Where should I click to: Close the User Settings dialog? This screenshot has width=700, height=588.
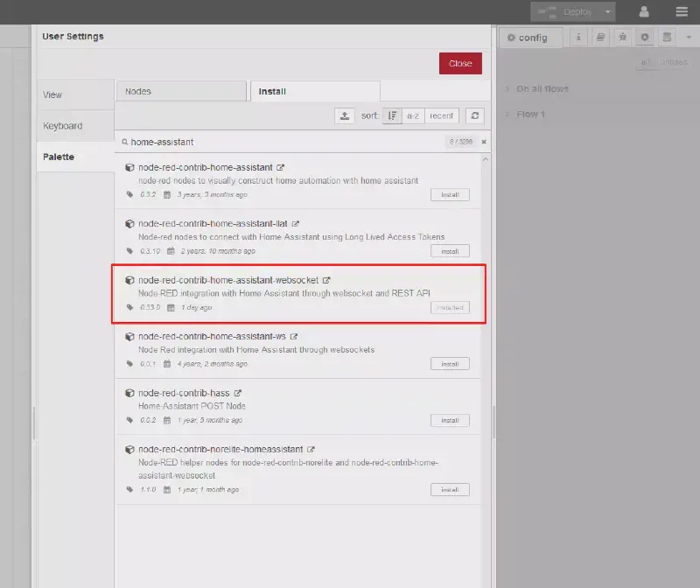coord(460,63)
